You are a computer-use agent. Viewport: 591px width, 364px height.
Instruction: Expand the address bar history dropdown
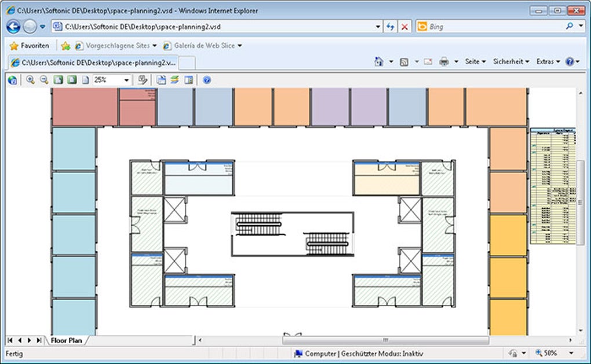378,27
